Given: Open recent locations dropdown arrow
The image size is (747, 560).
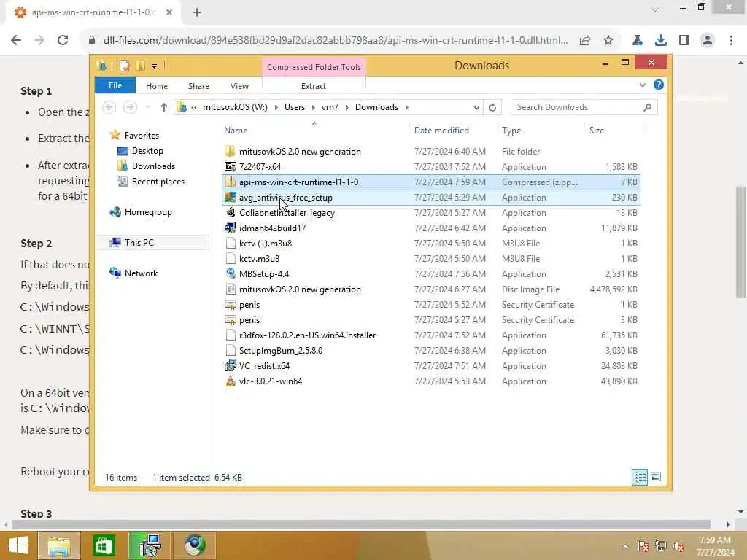Looking at the screenshot, I should (147, 107).
